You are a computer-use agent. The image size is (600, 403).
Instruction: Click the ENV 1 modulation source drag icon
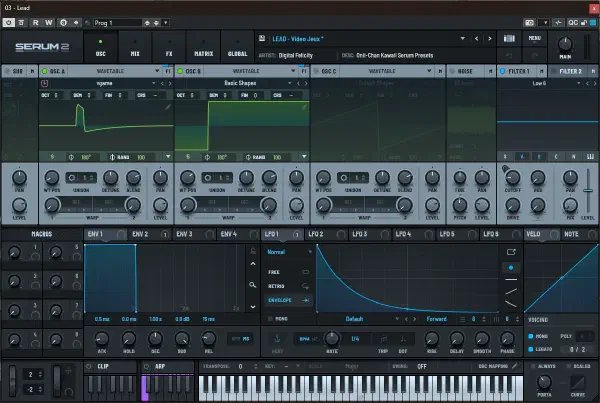click(x=121, y=234)
